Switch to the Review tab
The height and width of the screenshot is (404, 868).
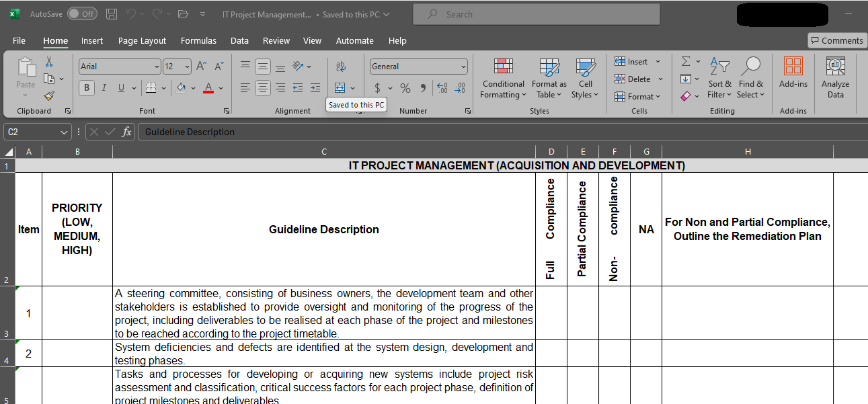[276, 40]
